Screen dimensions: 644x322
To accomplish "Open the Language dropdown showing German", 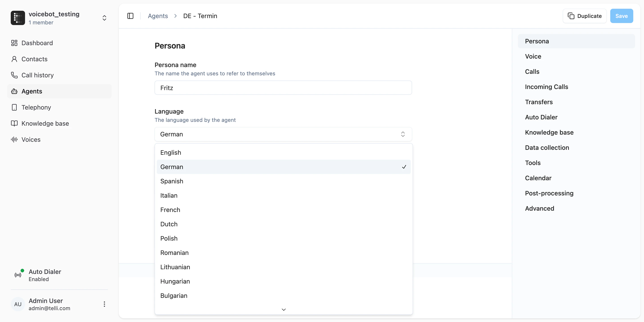I will pos(283,134).
